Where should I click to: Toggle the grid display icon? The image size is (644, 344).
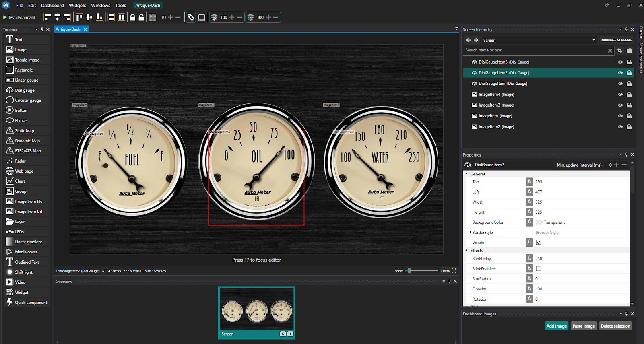[x=153, y=17]
